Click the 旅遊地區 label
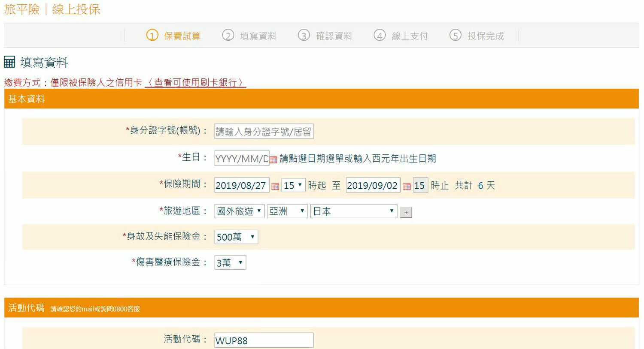 (x=183, y=211)
